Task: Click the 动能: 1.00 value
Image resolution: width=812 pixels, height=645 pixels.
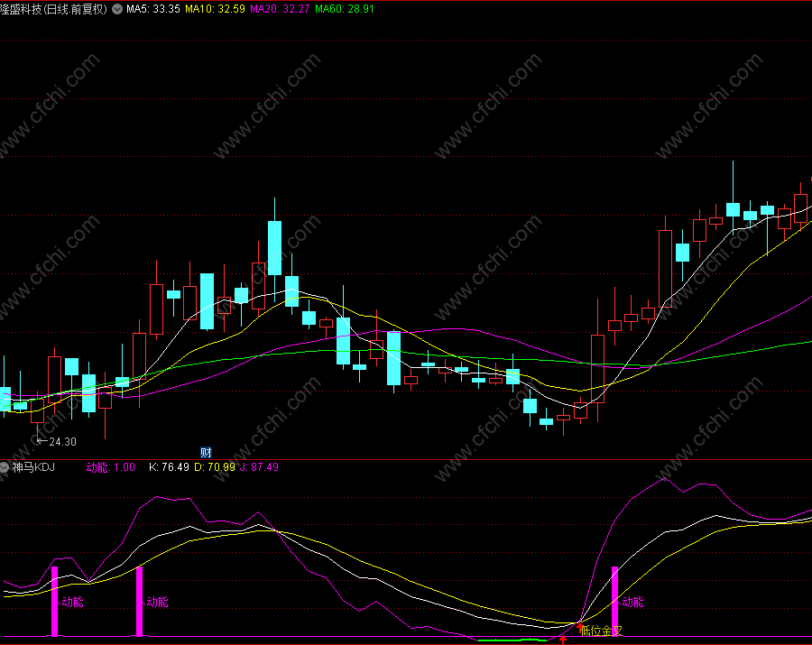Action: tap(110, 467)
